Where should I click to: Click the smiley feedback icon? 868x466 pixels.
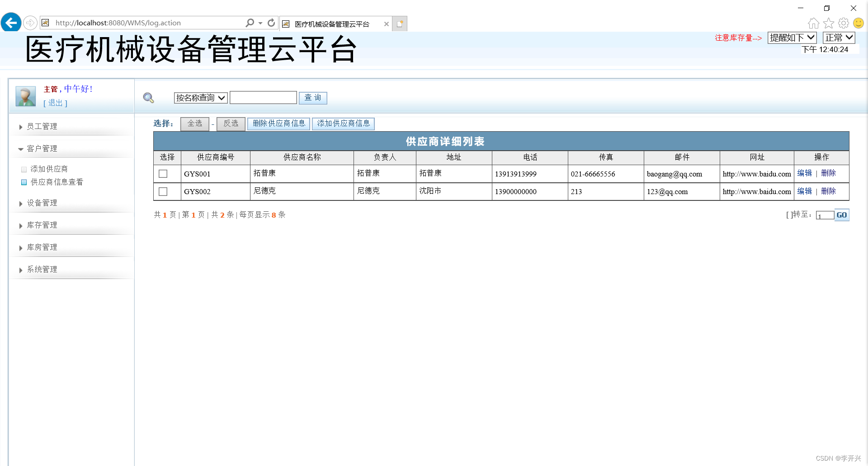pos(859,23)
